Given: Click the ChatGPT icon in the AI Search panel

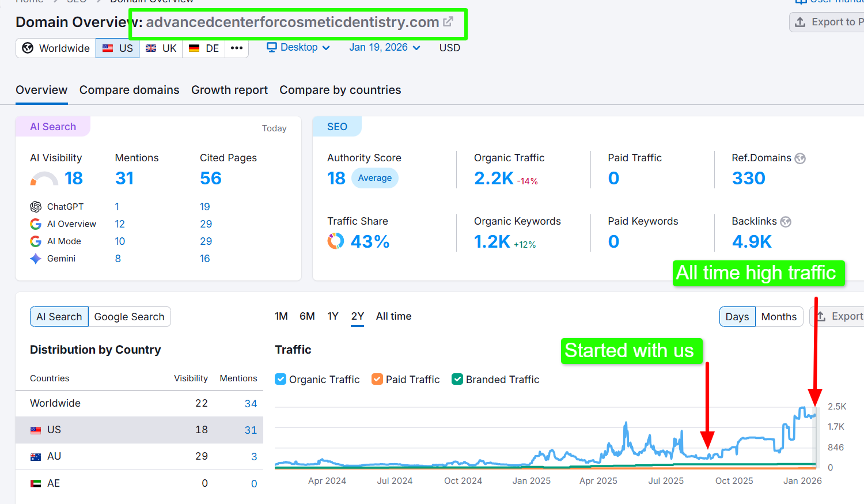Looking at the screenshot, I should coord(36,206).
